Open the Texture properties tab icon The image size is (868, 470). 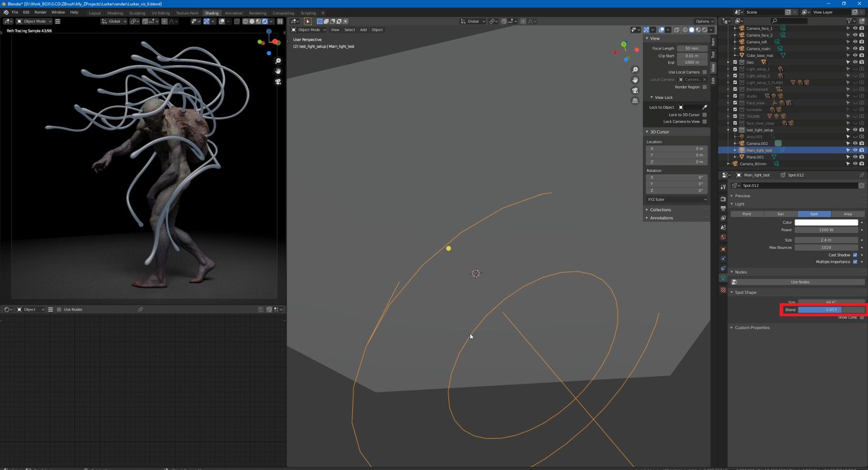click(723, 290)
